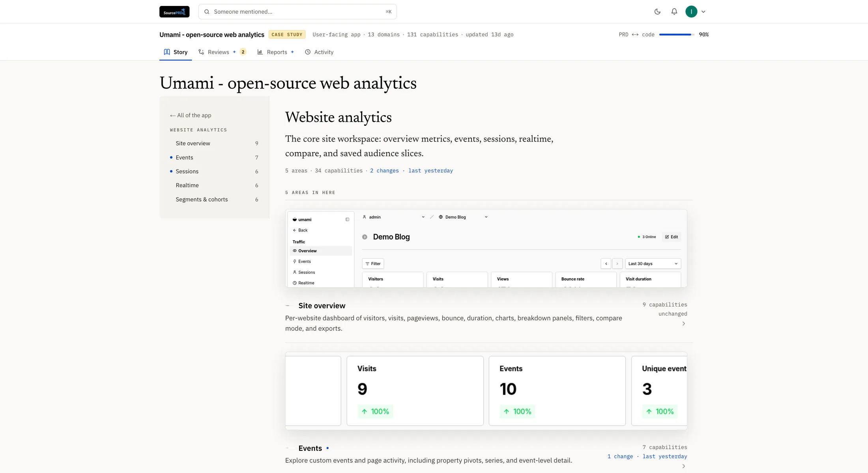Click the Bounce rate metric card

pyautogui.click(x=586, y=280)
